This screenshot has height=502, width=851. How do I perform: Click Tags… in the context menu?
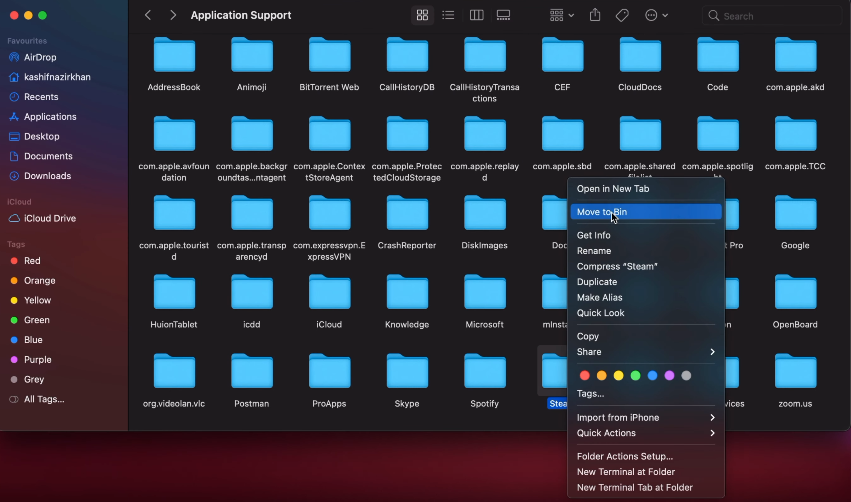(590, 394)
